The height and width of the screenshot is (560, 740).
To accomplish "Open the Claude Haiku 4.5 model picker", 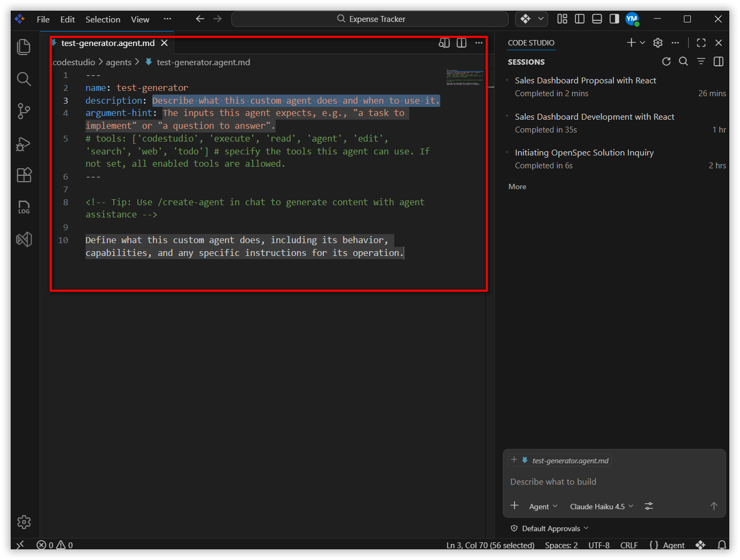I will pos(602,507).
